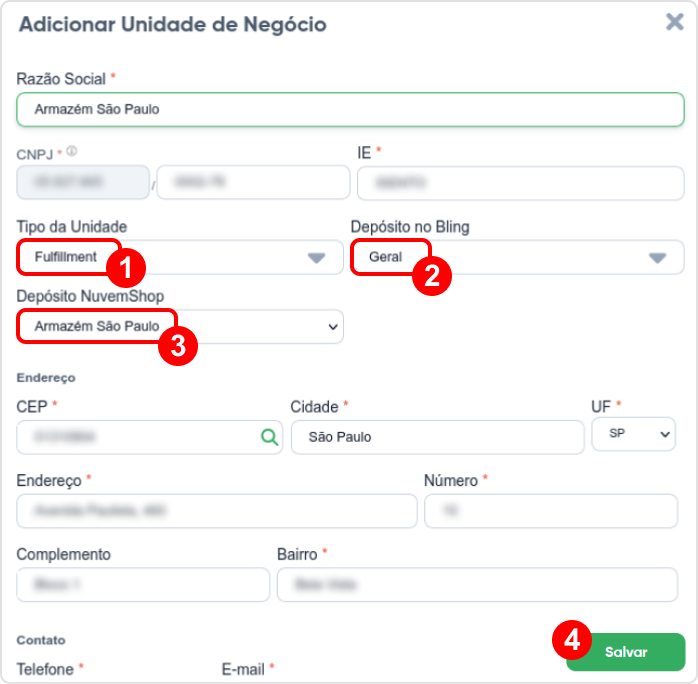Expand the Depósito no Bling dropdown arrow
698x684 pixels.
[657, 258]
